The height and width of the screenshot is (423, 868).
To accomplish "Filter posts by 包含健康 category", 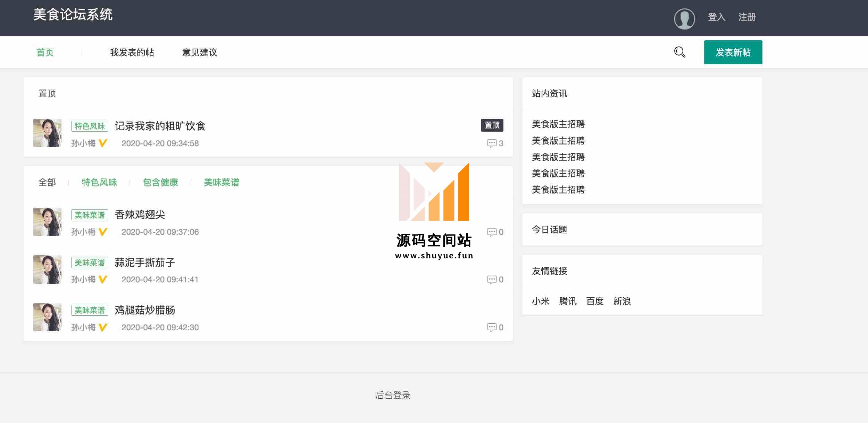I will click(x=160, y=182).
